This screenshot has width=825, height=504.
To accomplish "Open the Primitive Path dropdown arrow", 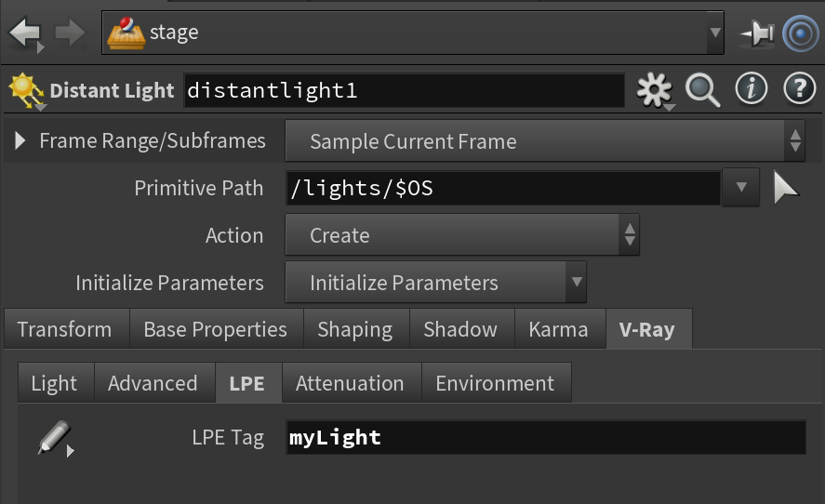I will click(x=740, y=187).
